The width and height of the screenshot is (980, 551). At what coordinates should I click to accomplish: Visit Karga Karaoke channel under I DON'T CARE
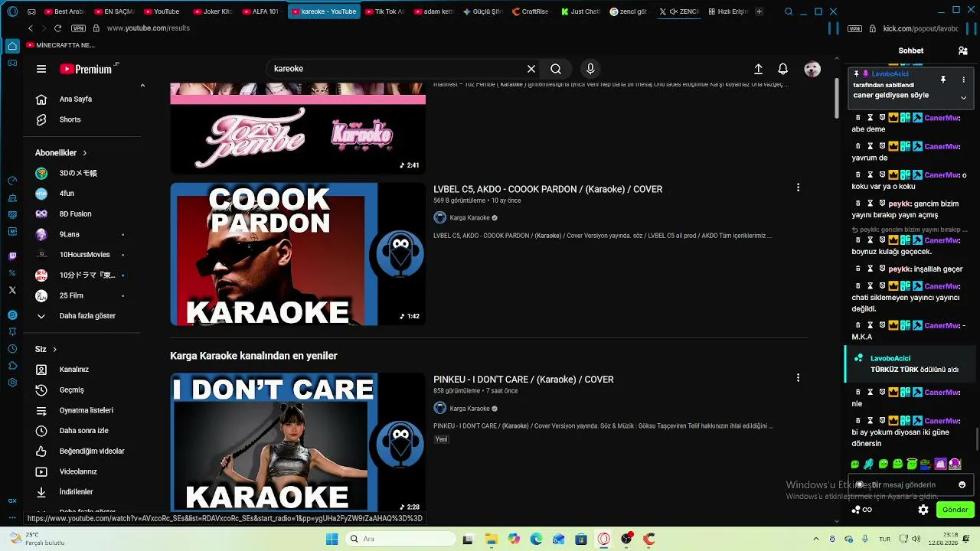[469, 409]
